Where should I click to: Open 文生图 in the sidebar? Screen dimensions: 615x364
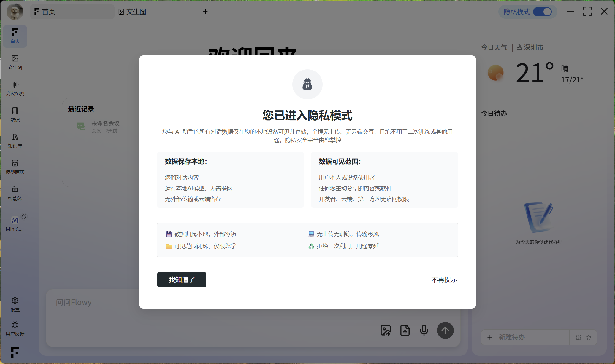(15, 62)
